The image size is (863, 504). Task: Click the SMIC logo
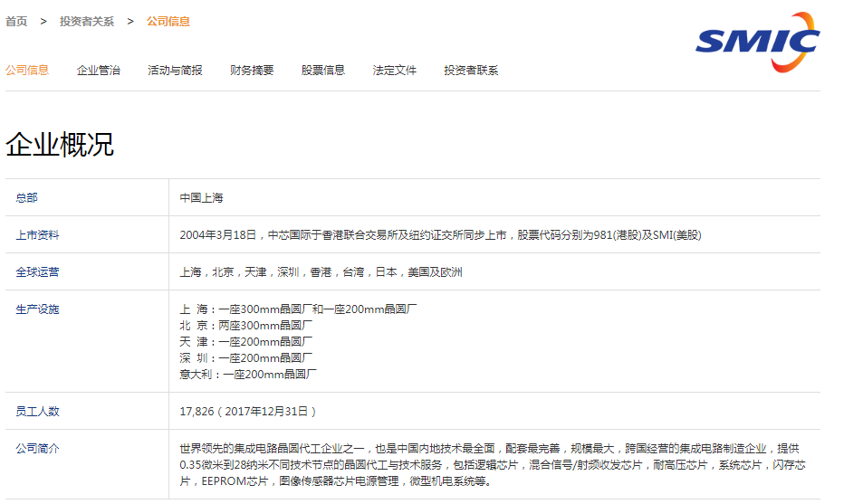(757, 43)
